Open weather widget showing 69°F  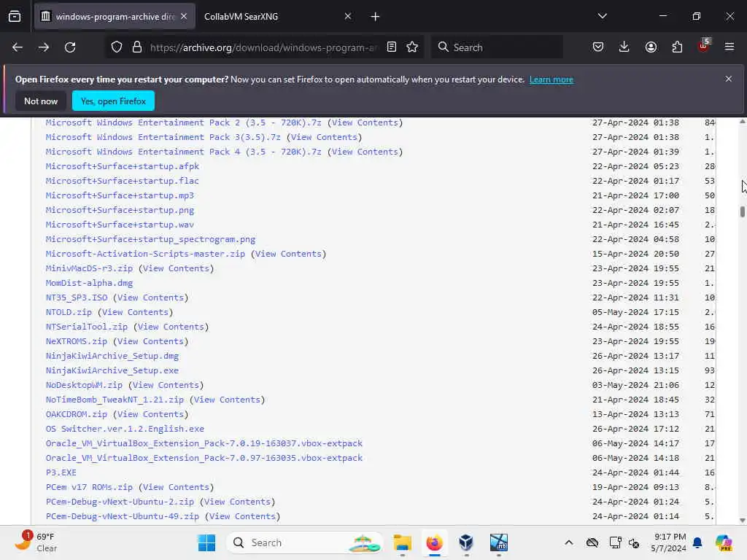point(36,542)
